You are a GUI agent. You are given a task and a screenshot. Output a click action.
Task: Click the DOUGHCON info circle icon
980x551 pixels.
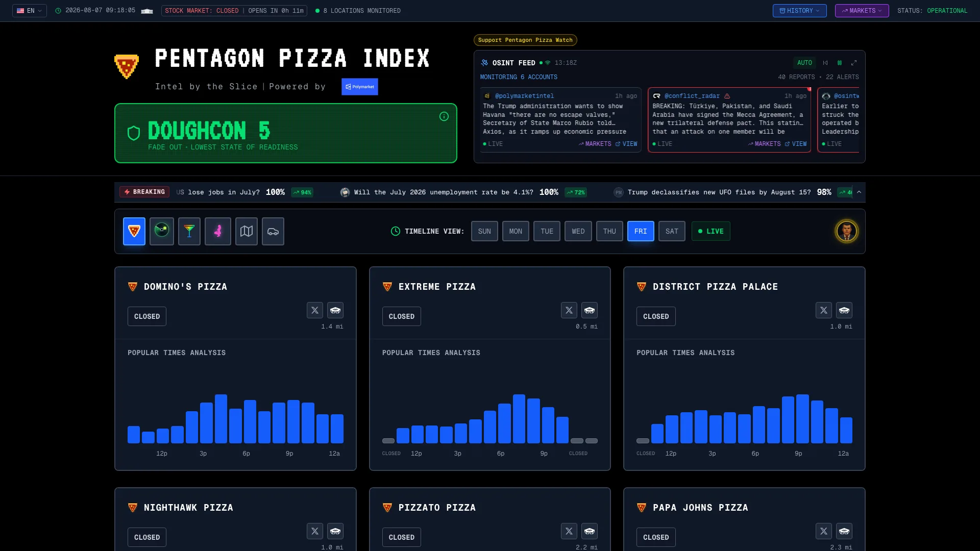point(444,116)
